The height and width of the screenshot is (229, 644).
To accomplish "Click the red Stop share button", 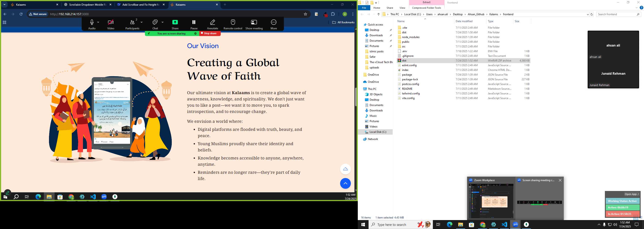I will (x=210, y=33).
